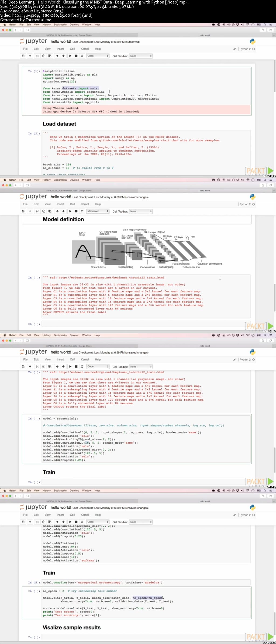Click the Save icon in the Load dataset frame
Image resolution: width=276 pixels, height=644 pixels.
coord(23,56)
